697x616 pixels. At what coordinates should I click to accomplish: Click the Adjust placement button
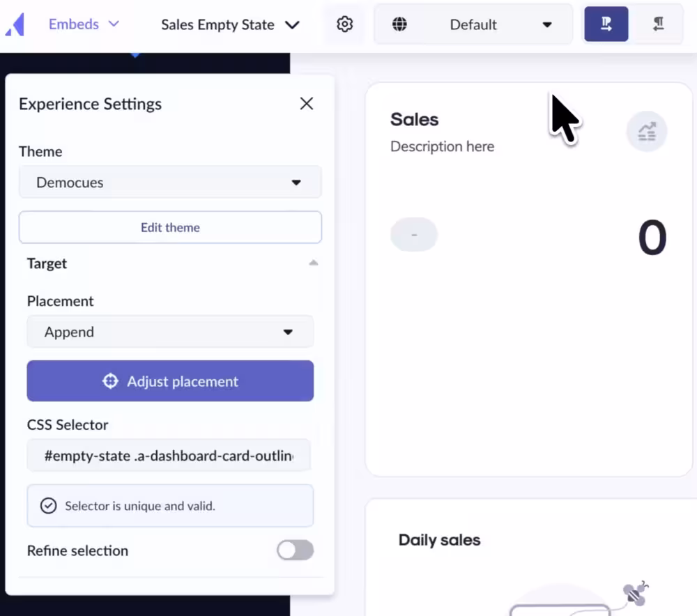click(x=170, y=381)
